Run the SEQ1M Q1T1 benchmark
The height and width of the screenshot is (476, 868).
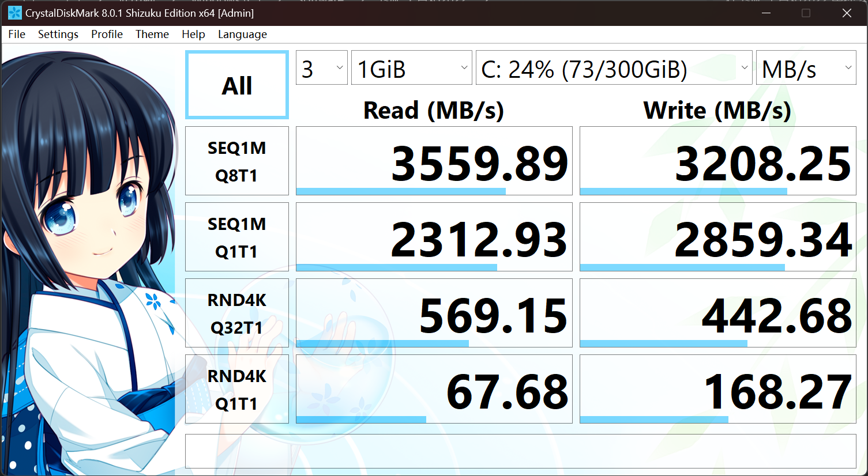point(237,237)
